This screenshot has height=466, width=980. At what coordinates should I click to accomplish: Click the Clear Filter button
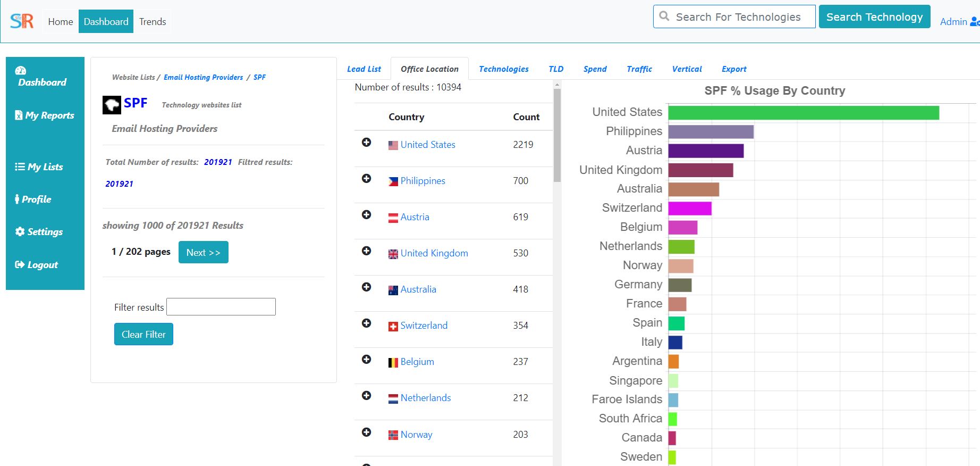click(x=143, y=334)
